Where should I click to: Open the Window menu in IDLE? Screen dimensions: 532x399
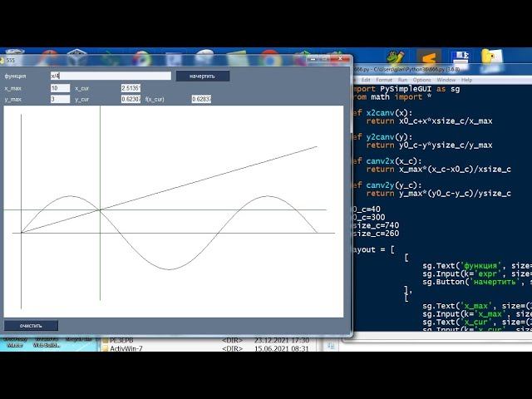click(x=446, y=80)
